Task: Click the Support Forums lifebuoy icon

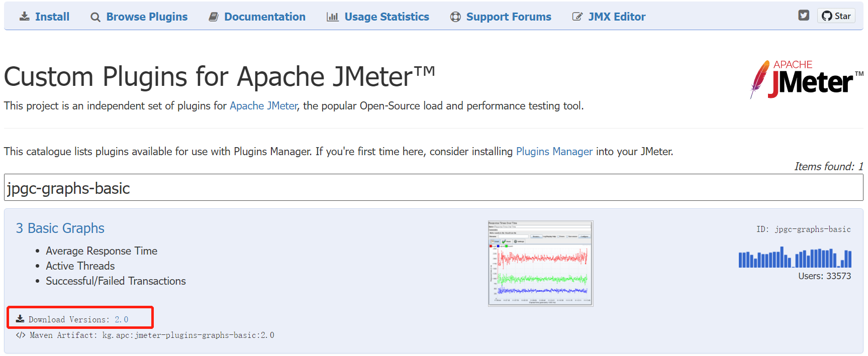Action: 455,17
